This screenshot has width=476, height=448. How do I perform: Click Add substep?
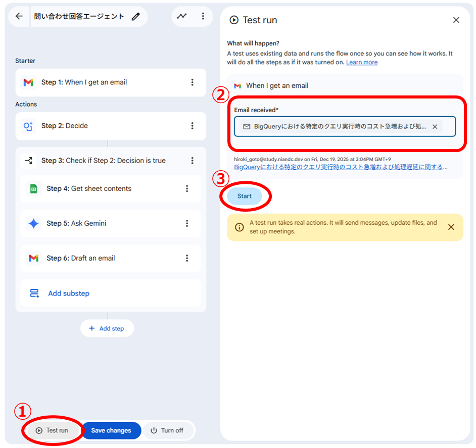pos(68,293)
